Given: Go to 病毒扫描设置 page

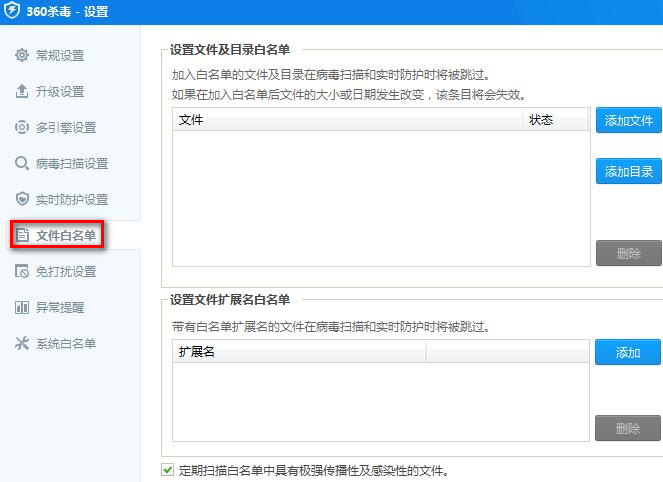Looking at the screenshot, I should [x=71, y=163].
